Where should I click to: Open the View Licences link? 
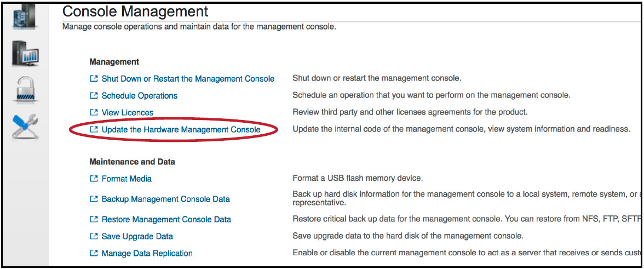tap(128, 112)
